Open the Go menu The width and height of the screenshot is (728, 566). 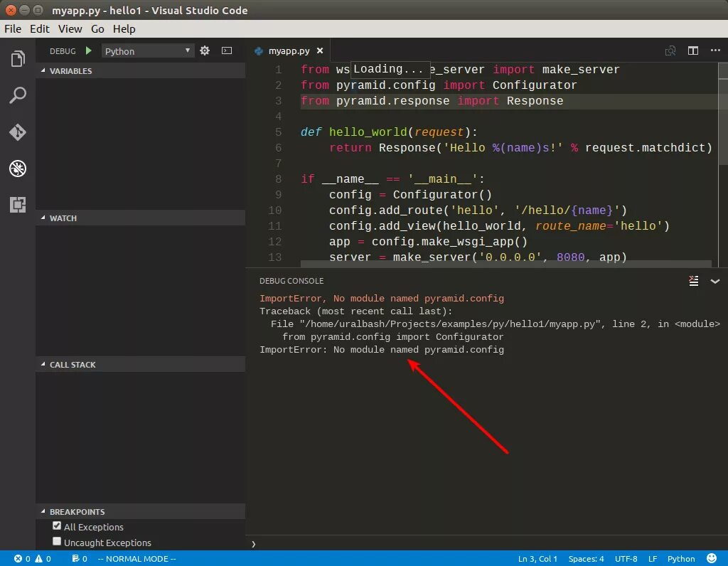97,28
